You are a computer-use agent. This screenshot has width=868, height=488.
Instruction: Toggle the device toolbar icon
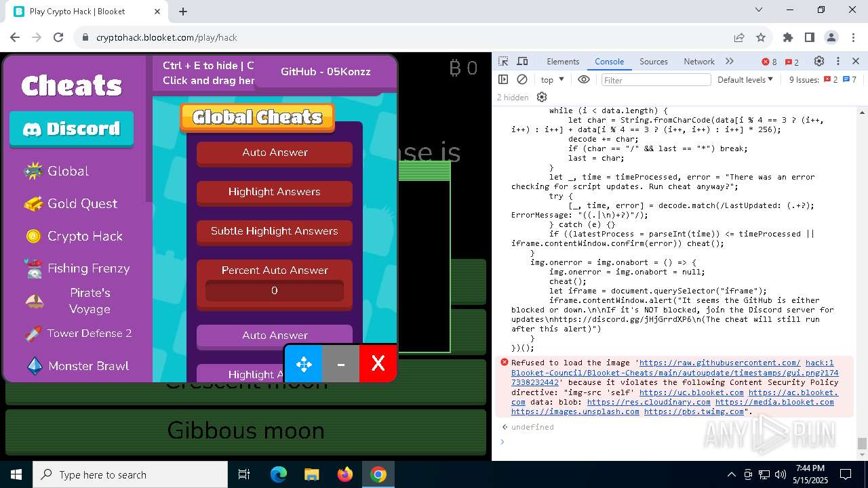pyautogui.click(x=522, y=61)
